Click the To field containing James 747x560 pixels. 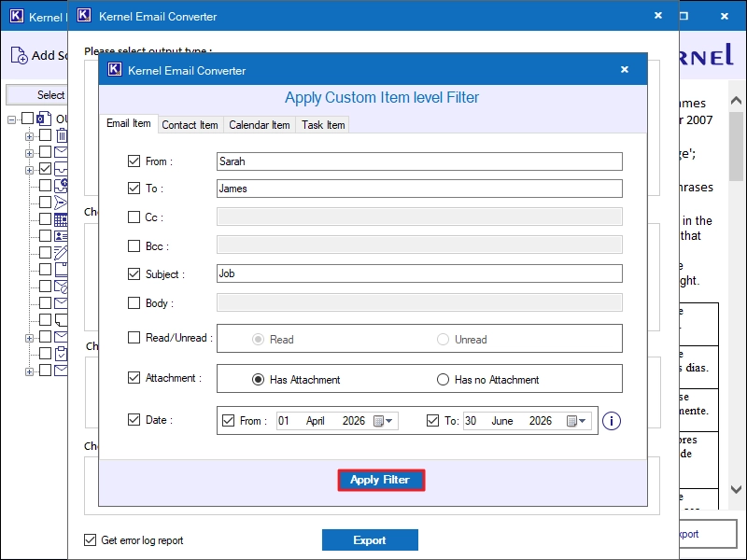[x=419, y=189]
